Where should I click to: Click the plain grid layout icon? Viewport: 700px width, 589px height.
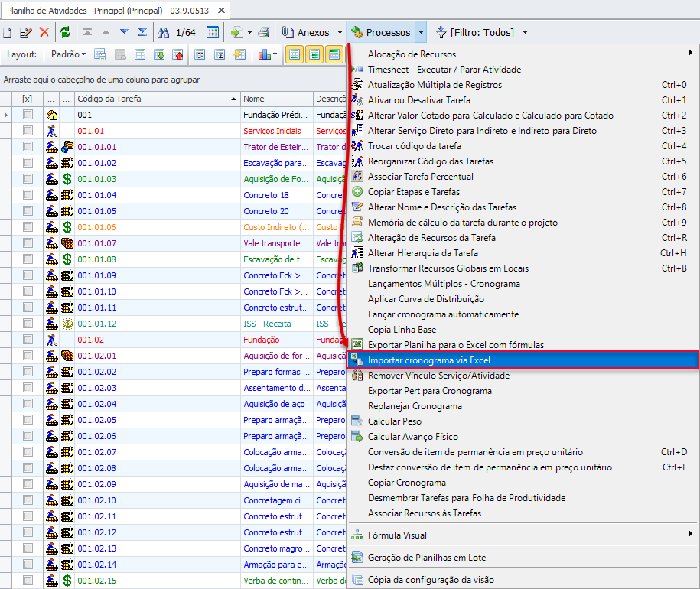coord(140,54)
